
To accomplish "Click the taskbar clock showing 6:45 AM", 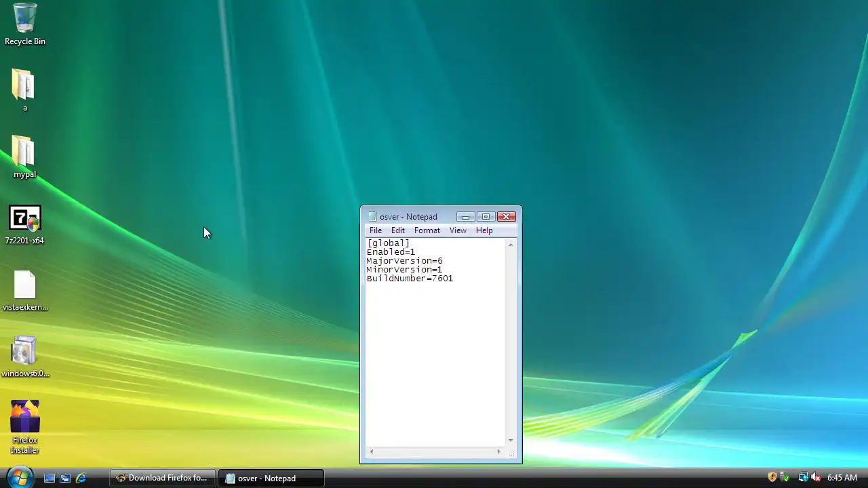I will (x=842, y=478).
